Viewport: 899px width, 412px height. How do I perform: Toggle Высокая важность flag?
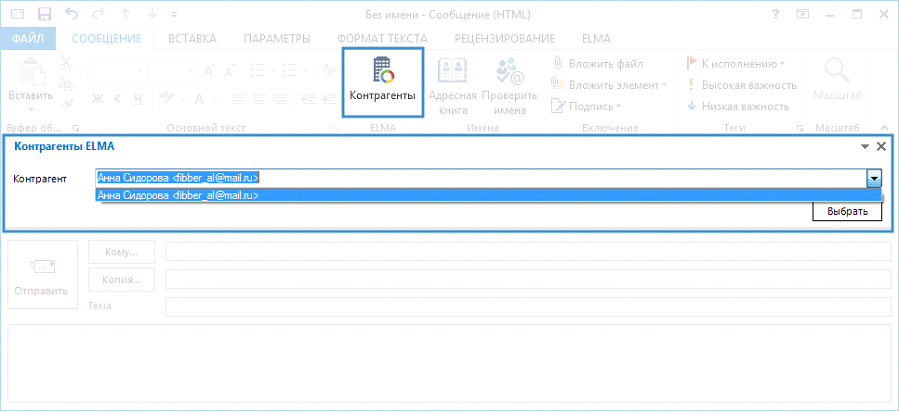pyautogui.click(x=741, y=85)
